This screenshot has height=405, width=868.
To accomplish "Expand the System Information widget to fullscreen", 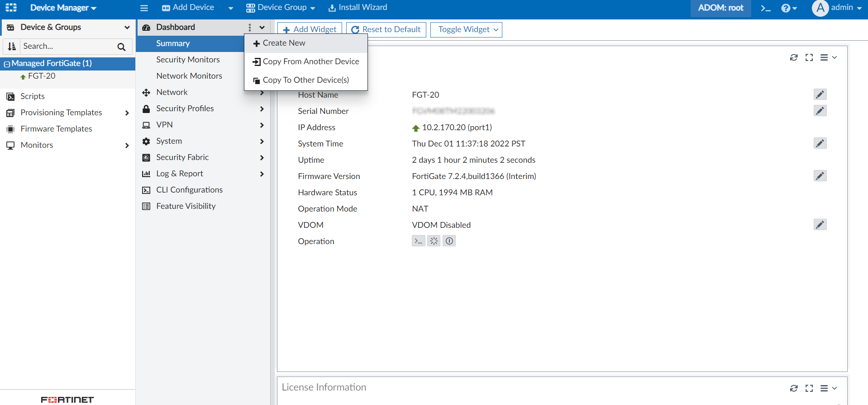I will coord(809,57).
